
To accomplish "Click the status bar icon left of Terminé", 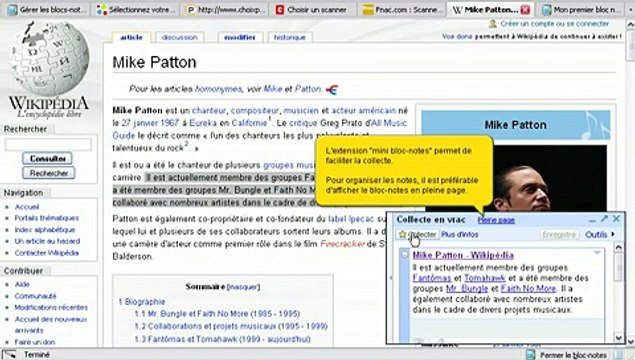I will coord(9,355).
